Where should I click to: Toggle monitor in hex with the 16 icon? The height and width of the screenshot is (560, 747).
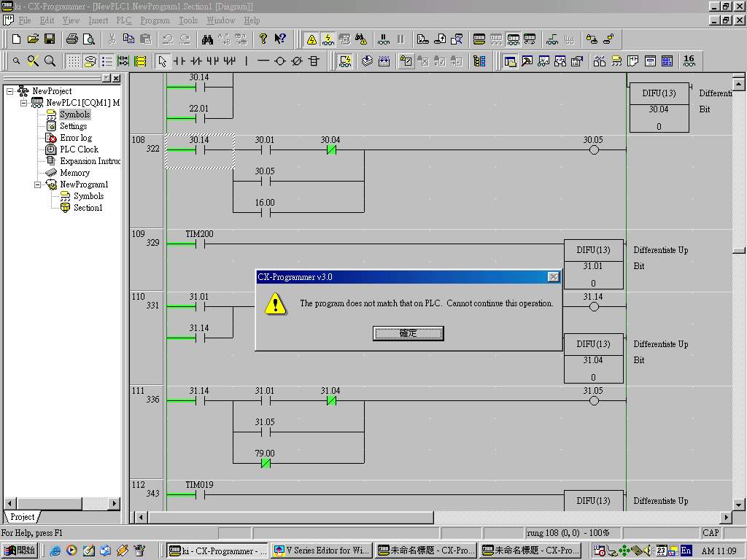point(689,61)
